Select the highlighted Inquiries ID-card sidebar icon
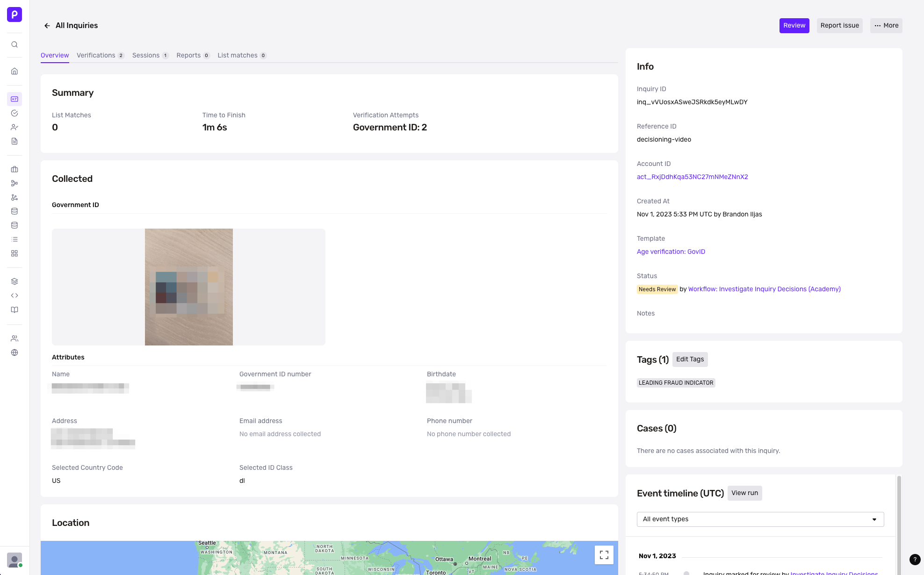The height and width of the screenshot is (575, 924). point(14,99)
